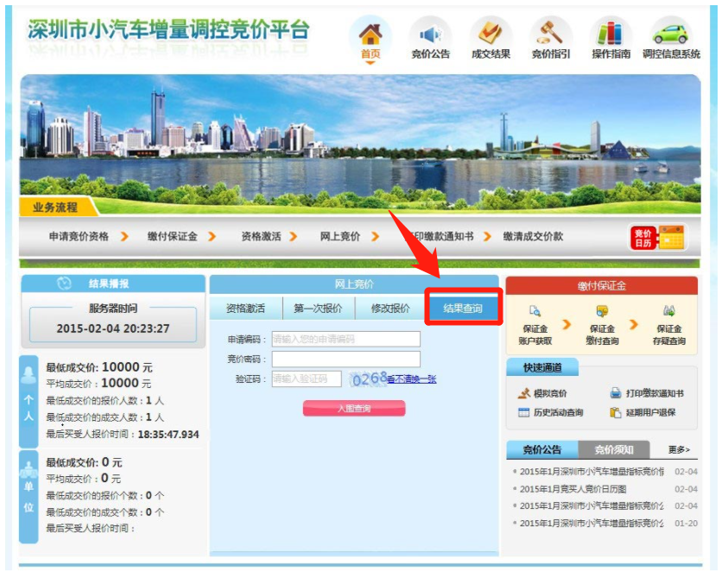The image size is (728, 579).
Task: Click the 历史活动查询 calendar icon
Action: [524, 413]
